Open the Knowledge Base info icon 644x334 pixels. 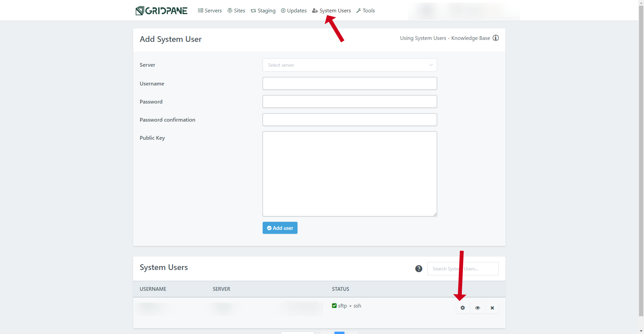[x=496, y=38]
